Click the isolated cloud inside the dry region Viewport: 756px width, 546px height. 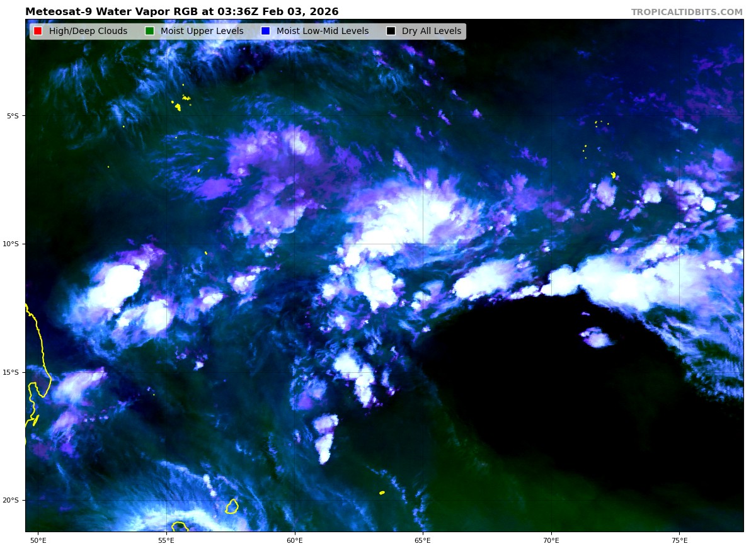pos(596,338)
